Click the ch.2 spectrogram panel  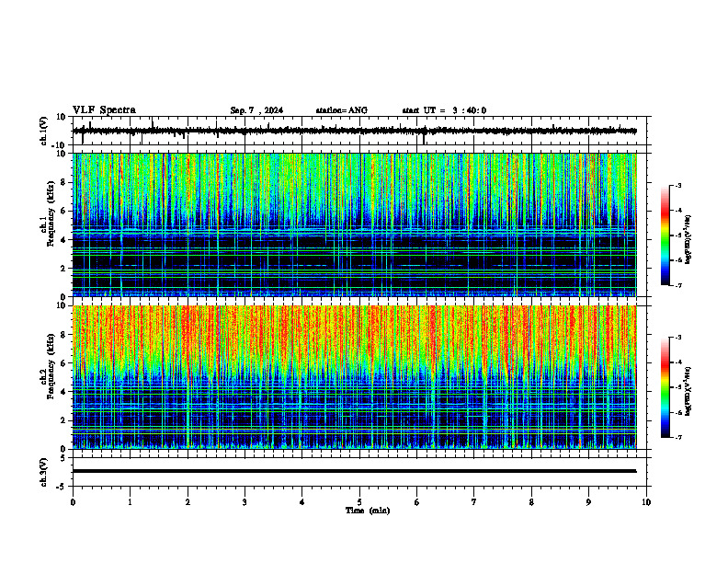coord(354,377)
